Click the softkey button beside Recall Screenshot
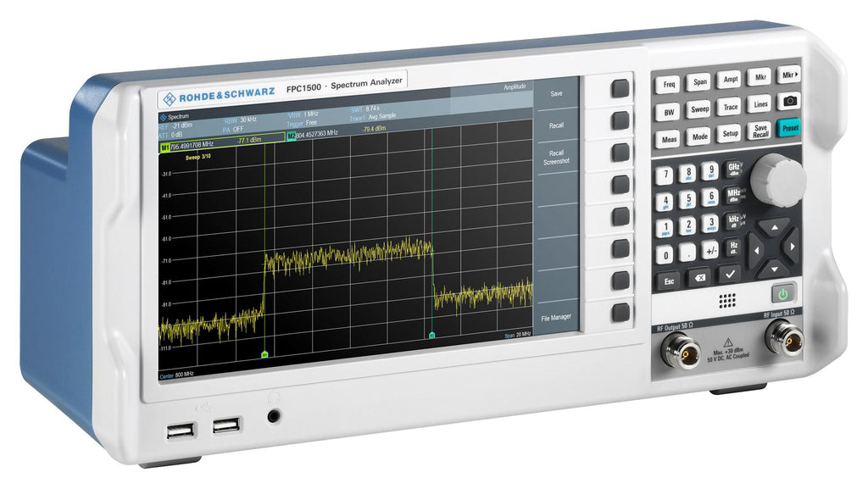The width and height of the screenshot is (868, 489). [x=620, y=153]
